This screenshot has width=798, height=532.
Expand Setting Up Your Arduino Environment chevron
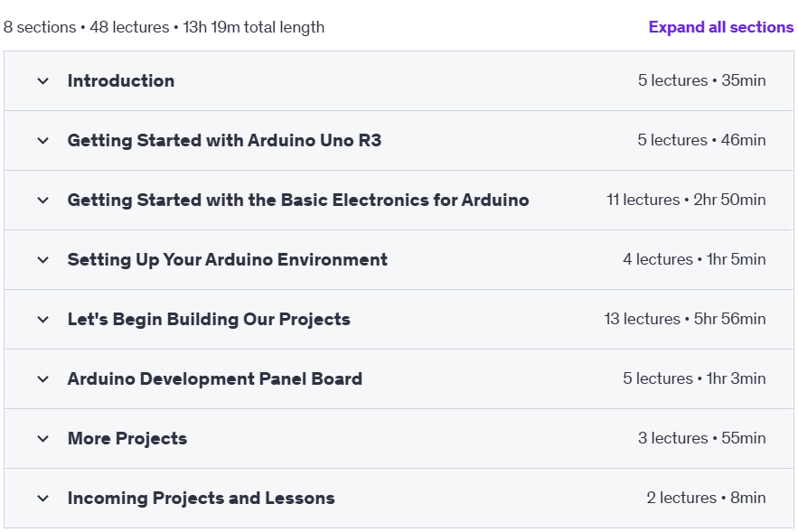click(x=43, y=260)
